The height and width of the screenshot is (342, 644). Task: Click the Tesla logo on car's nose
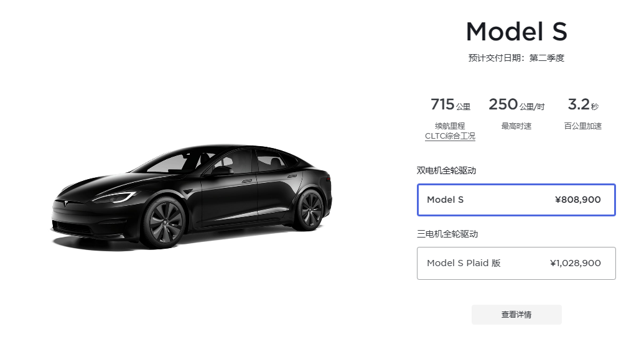click(x=65, y=203)
